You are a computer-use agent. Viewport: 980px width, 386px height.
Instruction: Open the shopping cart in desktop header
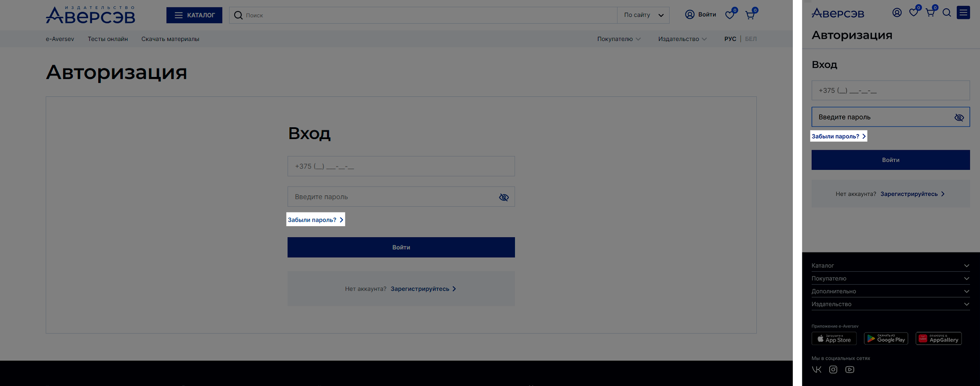(x=750, y=15)
